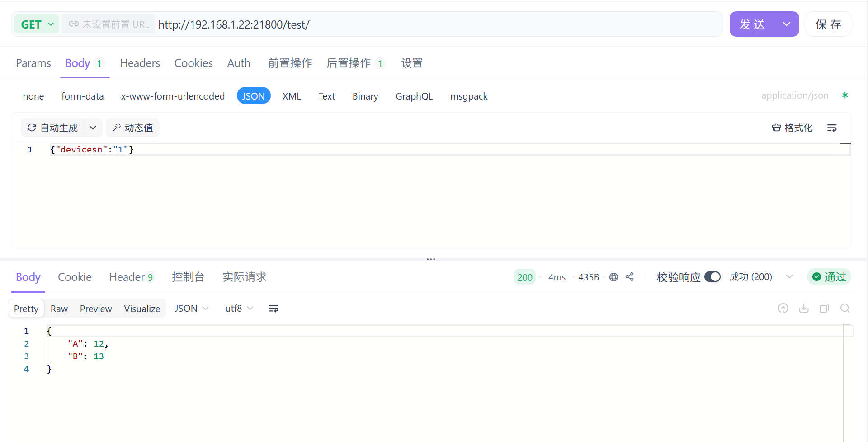Open the Params tab
Viewport: 868px width, 442px height.
click(x=33, y=63)
